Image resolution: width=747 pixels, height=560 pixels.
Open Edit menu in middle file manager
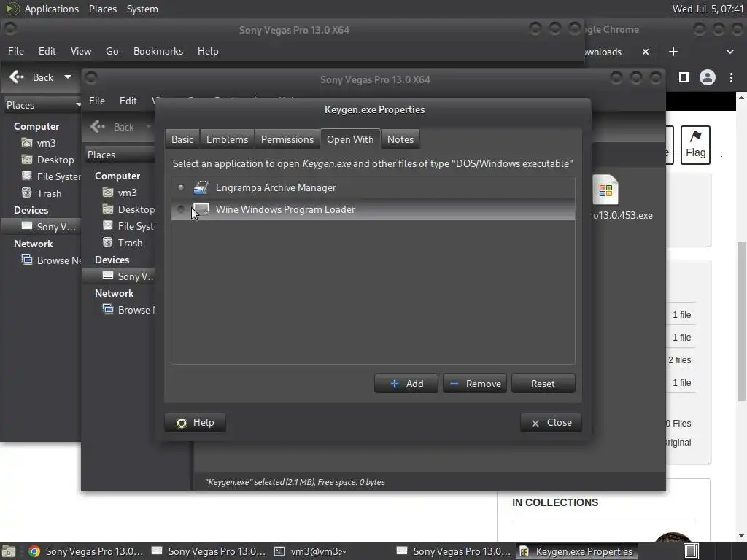(x=128, y=101)
